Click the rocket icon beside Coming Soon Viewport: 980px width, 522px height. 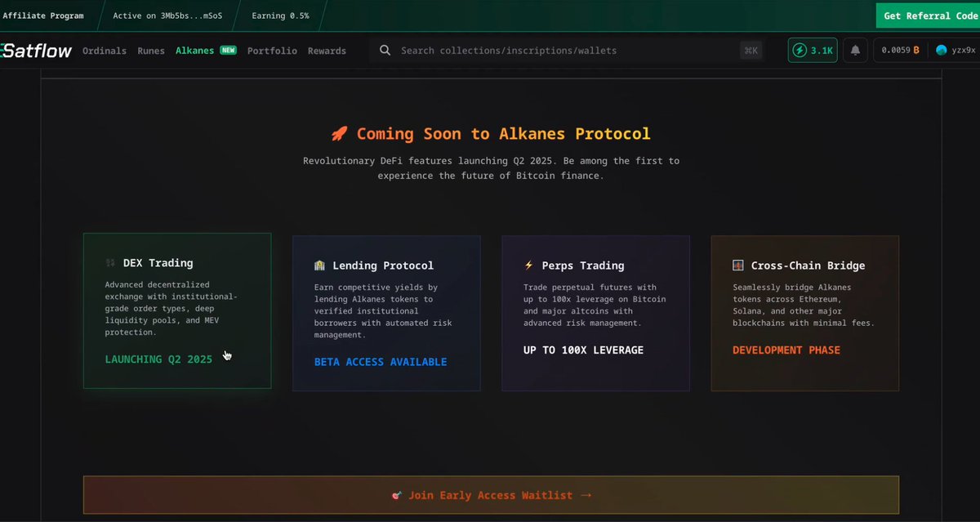339,134
